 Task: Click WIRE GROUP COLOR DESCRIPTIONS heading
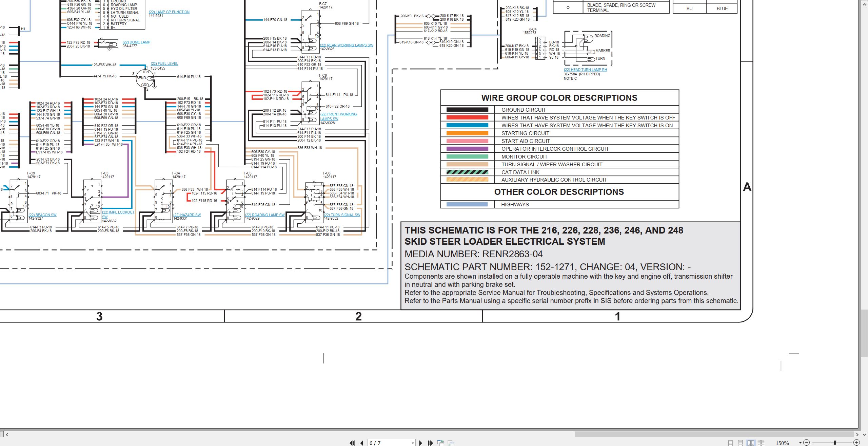coord(559,98)
